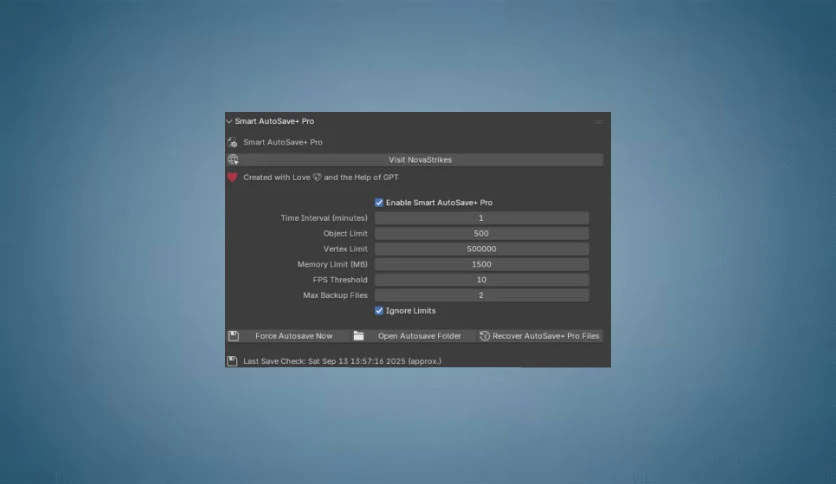Image resolution: width=836 pixels, height=484 pixels.
Task: Click the folder icon beside Open Autosave Folder
Action: (x=359, y=336)
